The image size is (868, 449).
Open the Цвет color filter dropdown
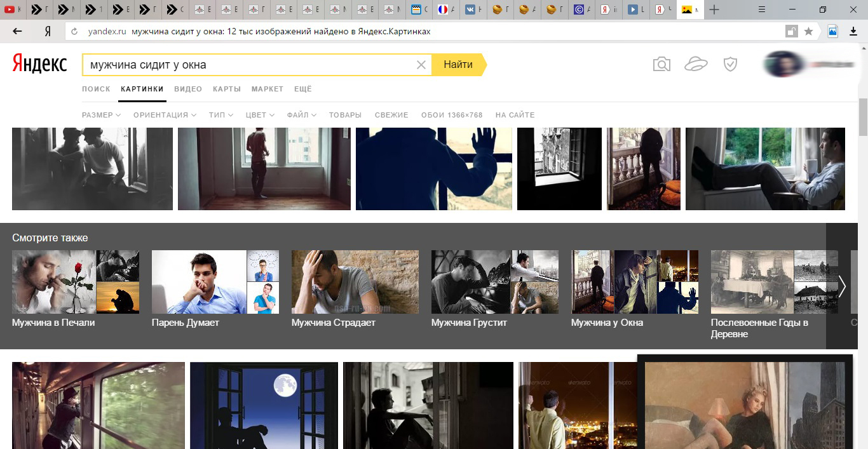(x=259, y=115)
